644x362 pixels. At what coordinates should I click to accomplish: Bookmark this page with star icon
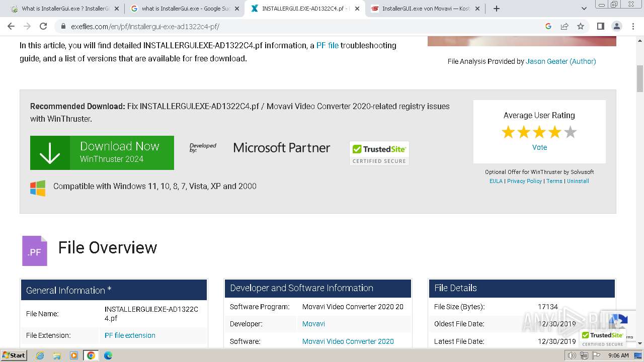(x=581, y=26)
